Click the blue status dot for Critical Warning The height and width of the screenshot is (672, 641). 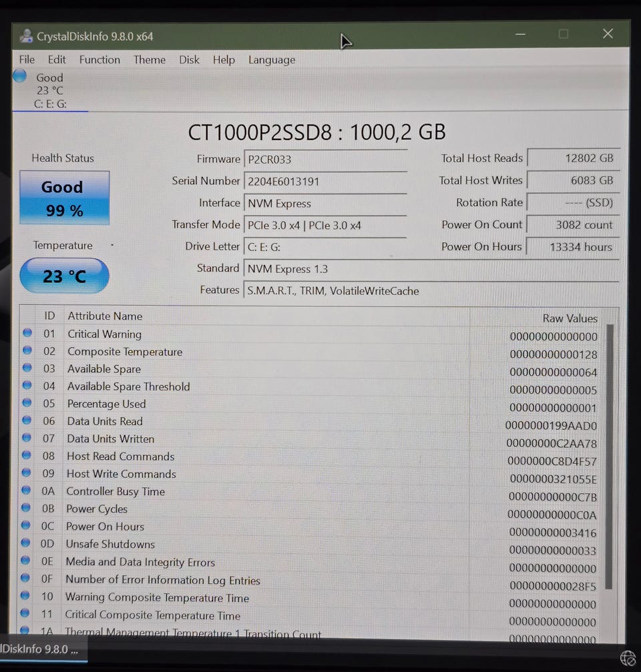27,332
